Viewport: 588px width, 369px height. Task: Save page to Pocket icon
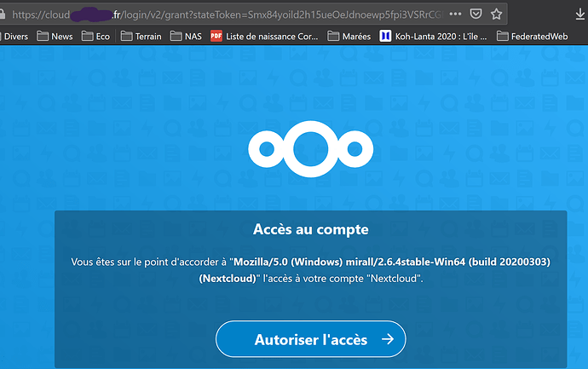[x=476, y=14]
